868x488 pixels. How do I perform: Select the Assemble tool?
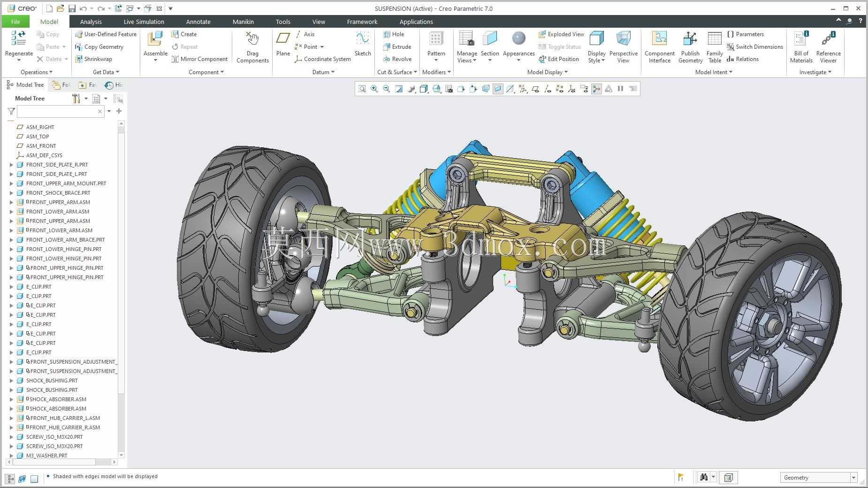(155, 46)
